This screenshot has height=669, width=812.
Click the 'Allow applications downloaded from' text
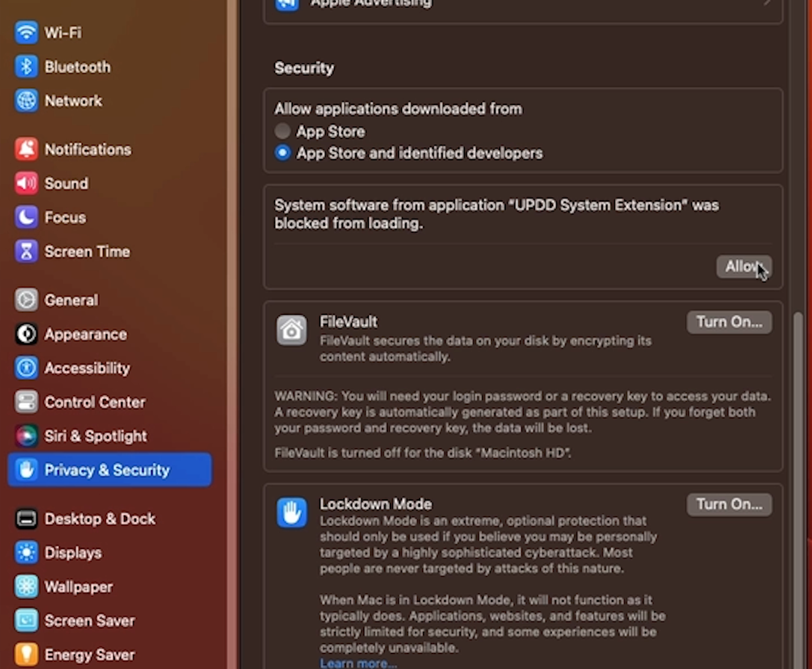[x=398, y=109]
